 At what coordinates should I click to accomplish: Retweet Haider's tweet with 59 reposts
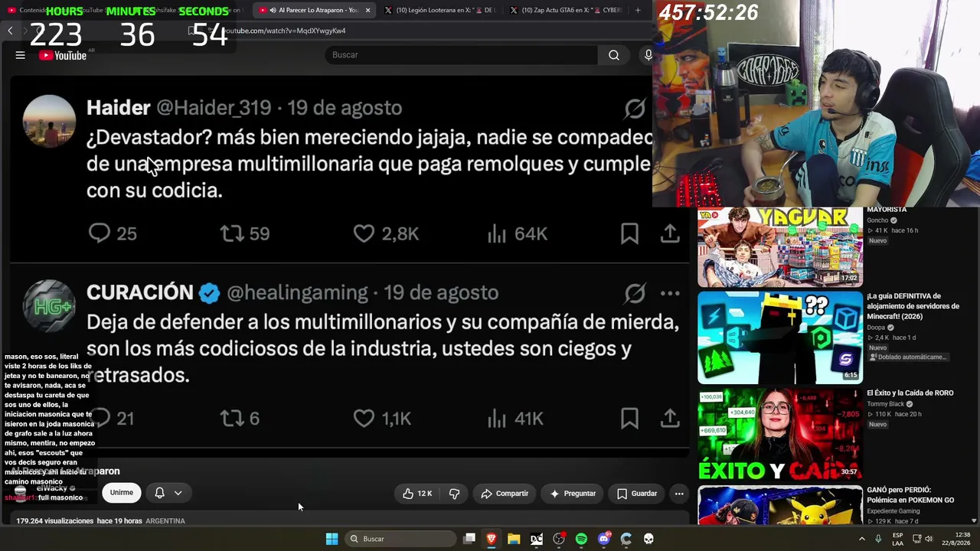pyautogui.click(x=231, y=233)
